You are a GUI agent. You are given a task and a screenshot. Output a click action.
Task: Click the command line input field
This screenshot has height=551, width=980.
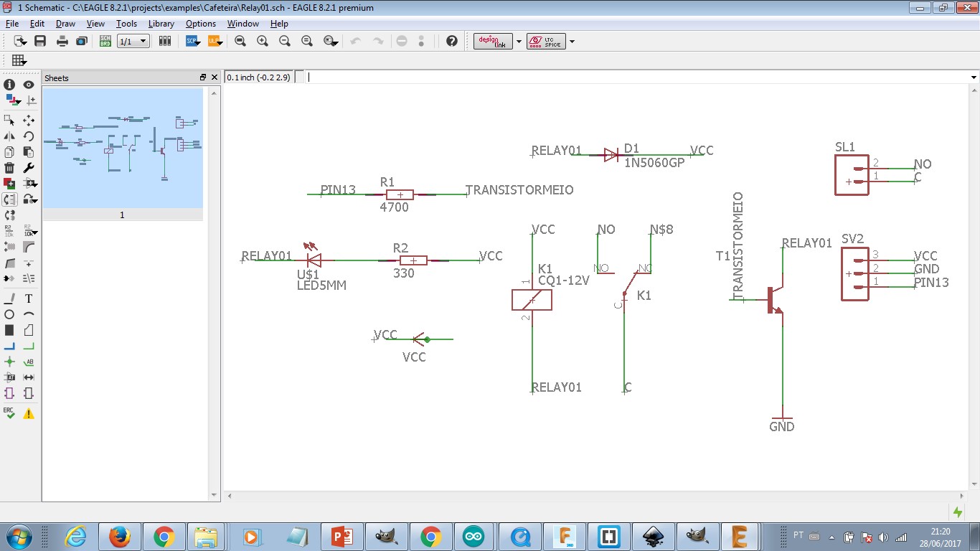636,77
